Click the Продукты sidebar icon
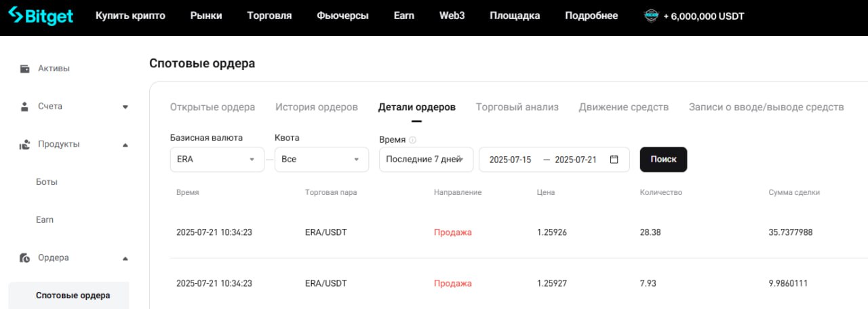Image resolution: width=868 pixels, height=309 pixels. (x=25, y=145)
